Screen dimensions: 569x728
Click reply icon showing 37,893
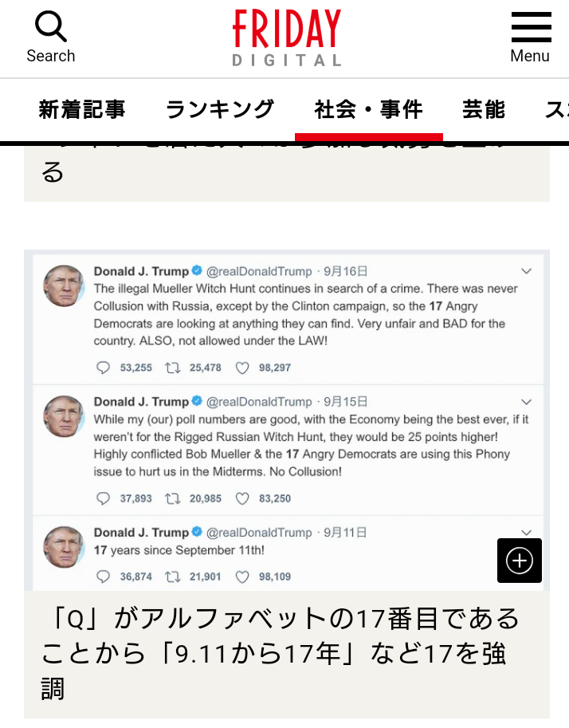103,498
